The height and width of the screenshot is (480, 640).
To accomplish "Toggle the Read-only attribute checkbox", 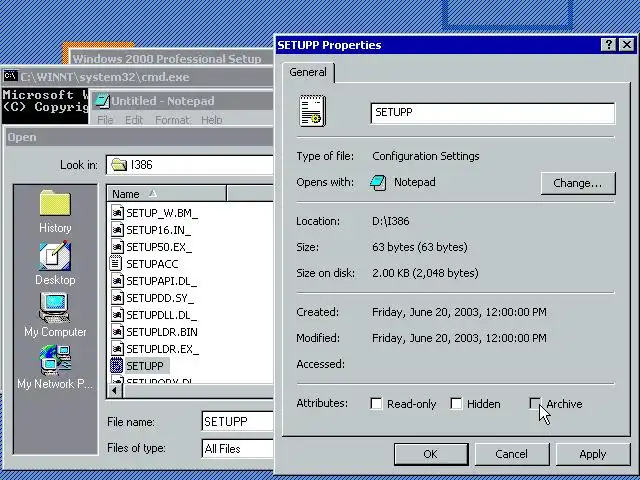I will tap(376, 404).
